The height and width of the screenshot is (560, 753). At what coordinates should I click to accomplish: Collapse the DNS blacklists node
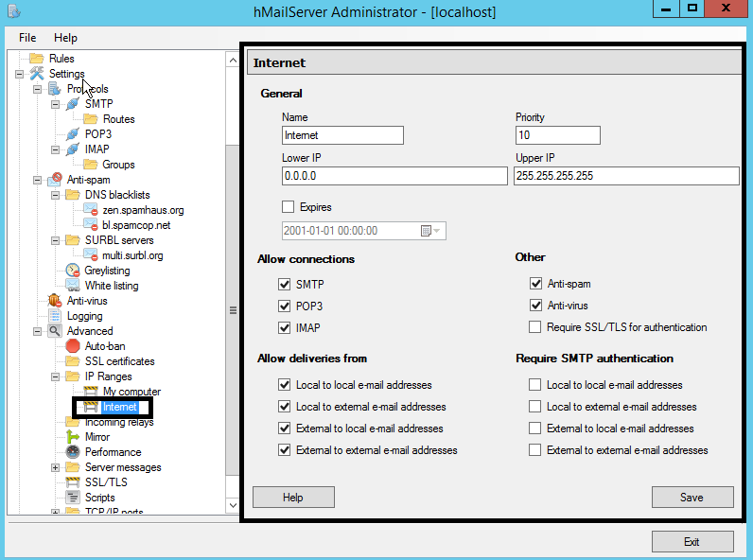coord(55,195)
